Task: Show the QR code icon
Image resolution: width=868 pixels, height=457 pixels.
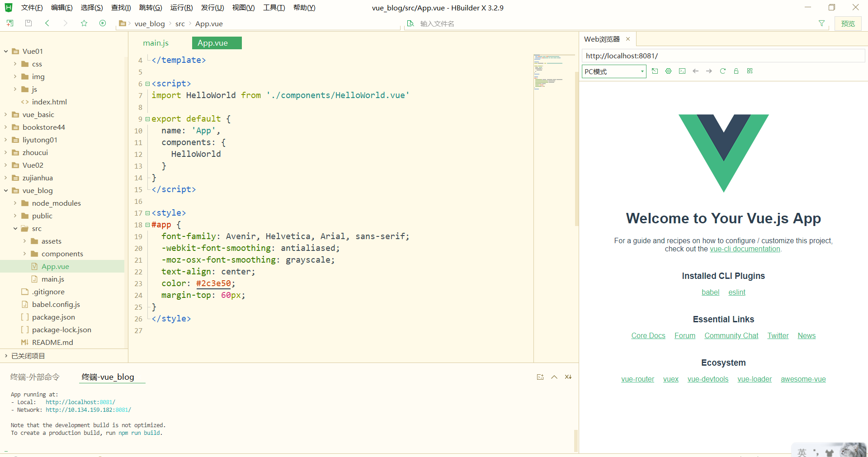Action: coord(750,71)
